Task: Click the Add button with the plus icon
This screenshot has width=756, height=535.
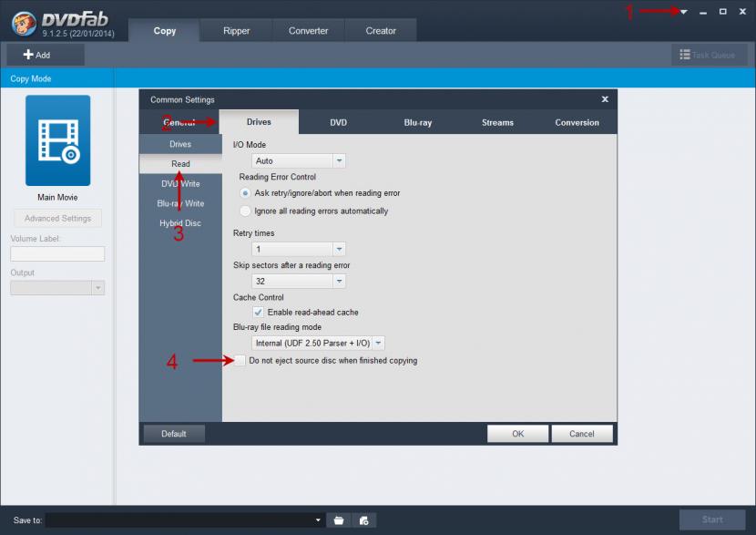Action: (46, 55)
